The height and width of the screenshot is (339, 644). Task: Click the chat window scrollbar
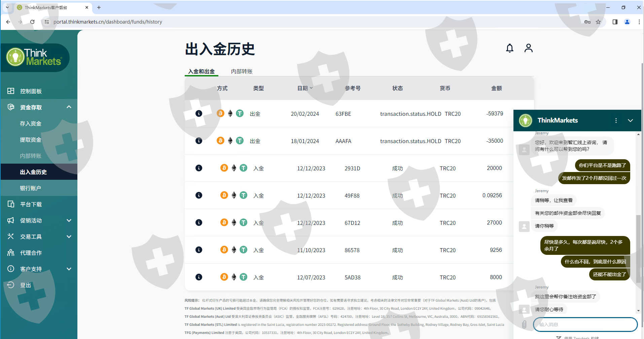click(638, 249)
